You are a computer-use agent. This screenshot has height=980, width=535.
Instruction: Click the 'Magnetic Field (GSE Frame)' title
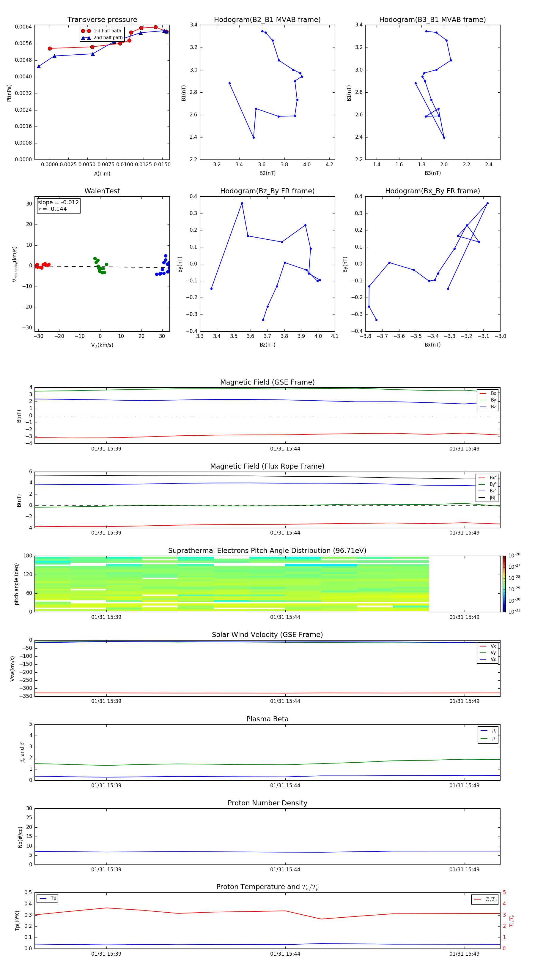267,382
